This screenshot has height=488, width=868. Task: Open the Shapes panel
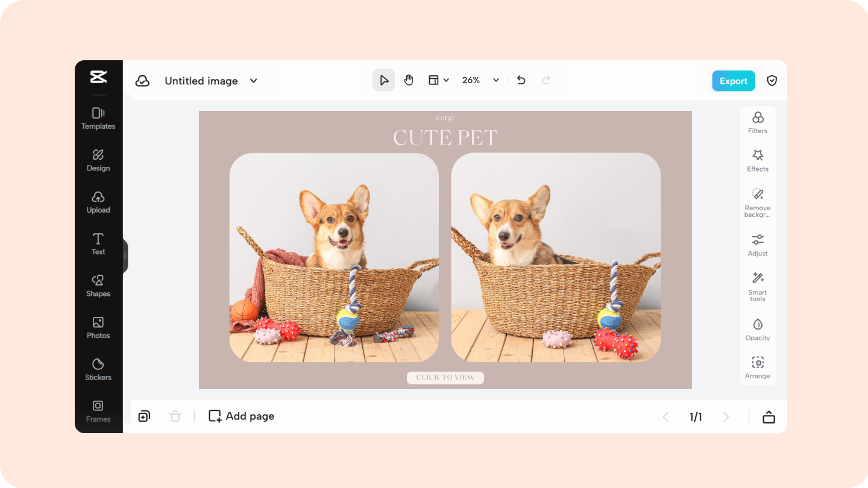[x=98, y=286]
